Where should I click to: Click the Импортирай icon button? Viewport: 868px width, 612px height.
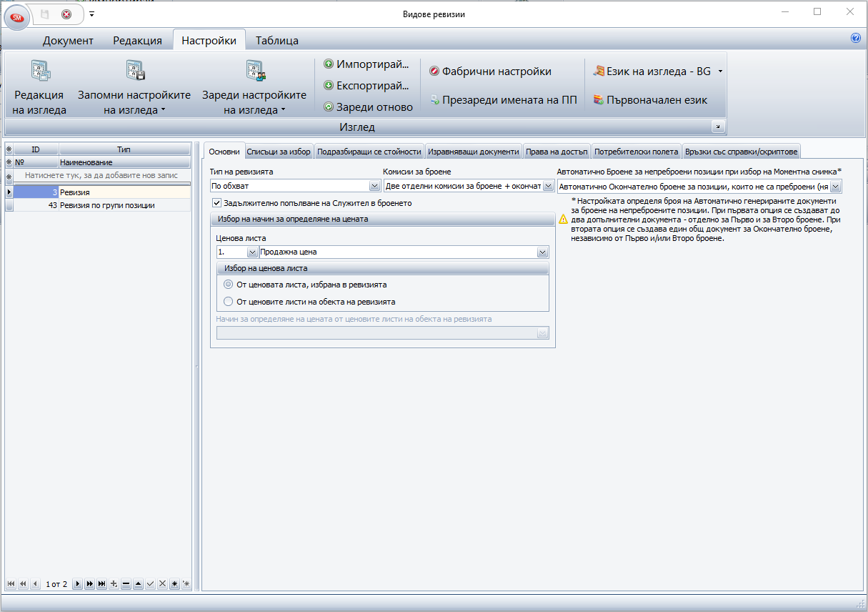tap(366, 64)
